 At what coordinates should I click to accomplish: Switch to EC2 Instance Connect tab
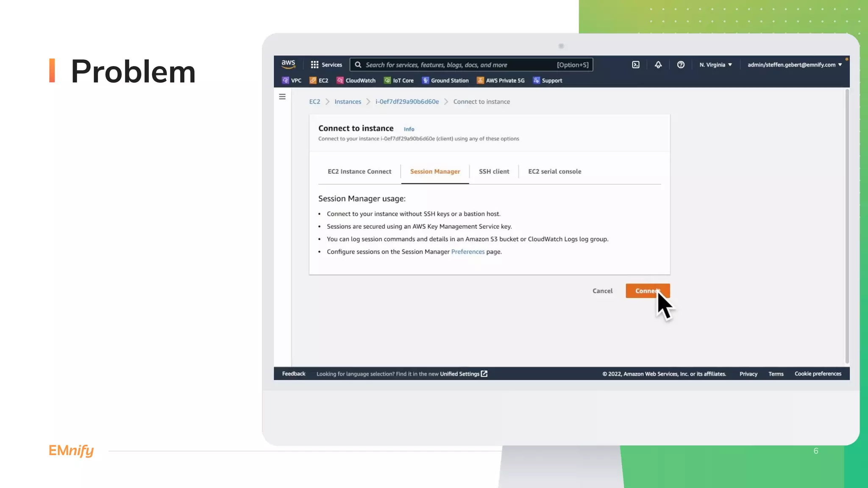click(x=359, y=172)
